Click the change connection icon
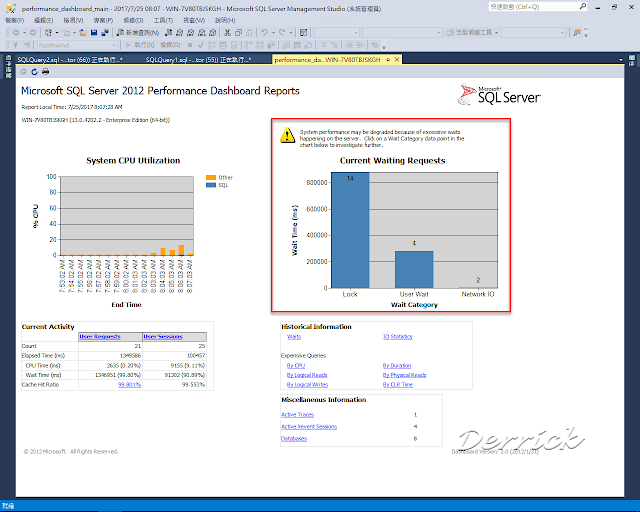 click(x=27, y=45)
